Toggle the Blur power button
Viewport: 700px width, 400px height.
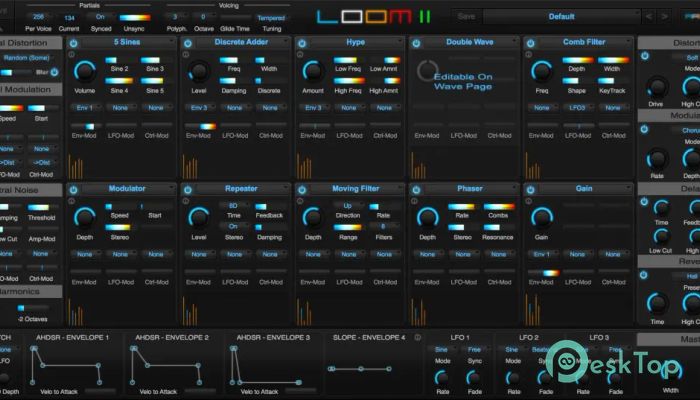[54, 72]
